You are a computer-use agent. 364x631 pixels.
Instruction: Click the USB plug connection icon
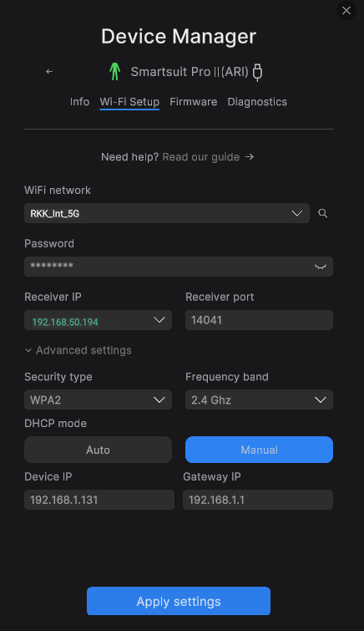click(257, 73)
